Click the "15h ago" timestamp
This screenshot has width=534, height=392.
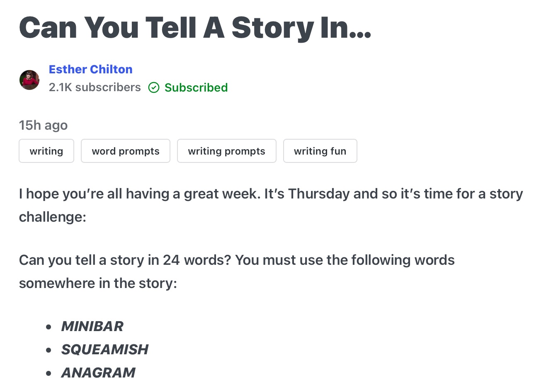point(43,125)
